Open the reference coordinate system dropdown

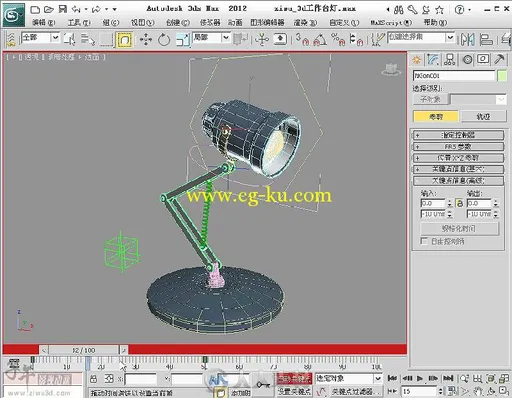click(211, 37)
